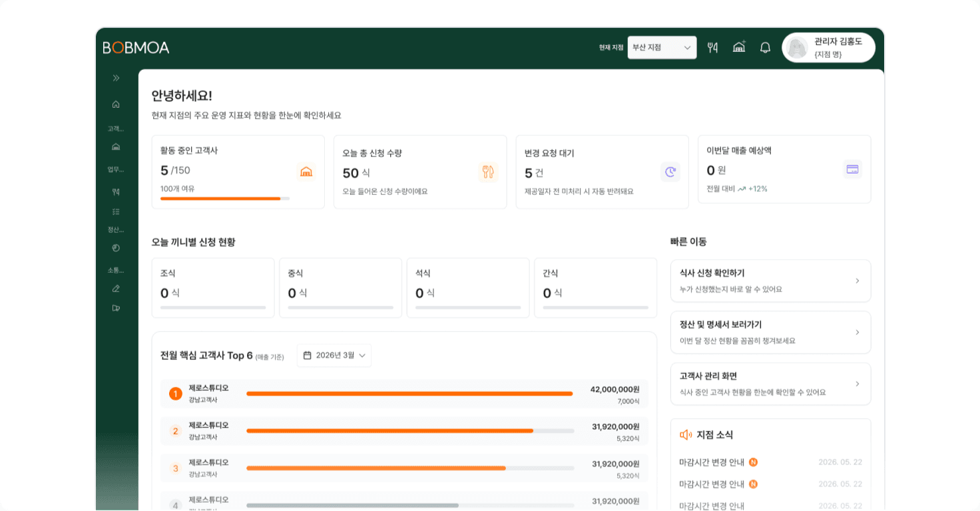Open 고객사 관리 화면 quick link
The height and width of the screenshot is (511, 980).
point(770,384)
